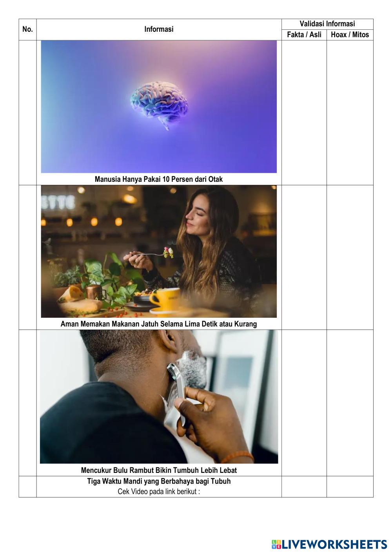
Task: Click the man shaving photo
Action: click(x=159, y=397)
